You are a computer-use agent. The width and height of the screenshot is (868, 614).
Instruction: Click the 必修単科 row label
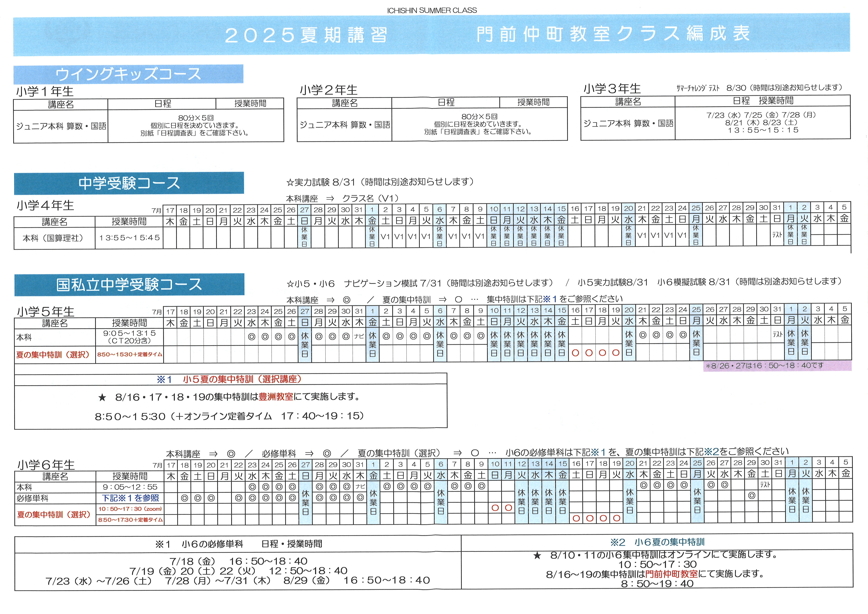click(32, 498)
